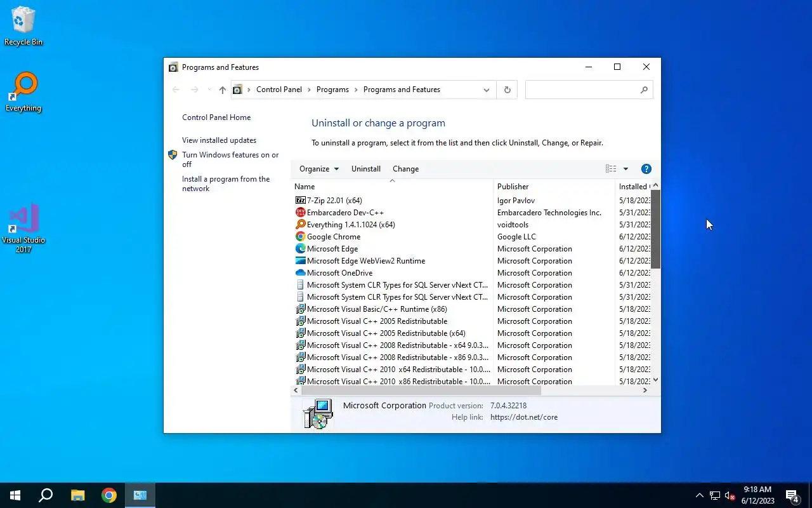Viewport: 812px width, 508px height.
Task: Focus the Programs and Features search box
Action: [x=582, y=90]
